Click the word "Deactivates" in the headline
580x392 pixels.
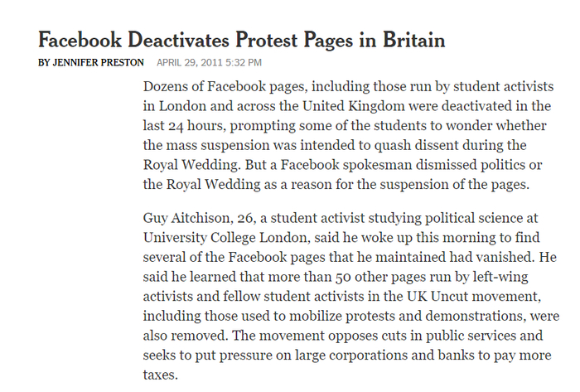click(x=178, y=40)
